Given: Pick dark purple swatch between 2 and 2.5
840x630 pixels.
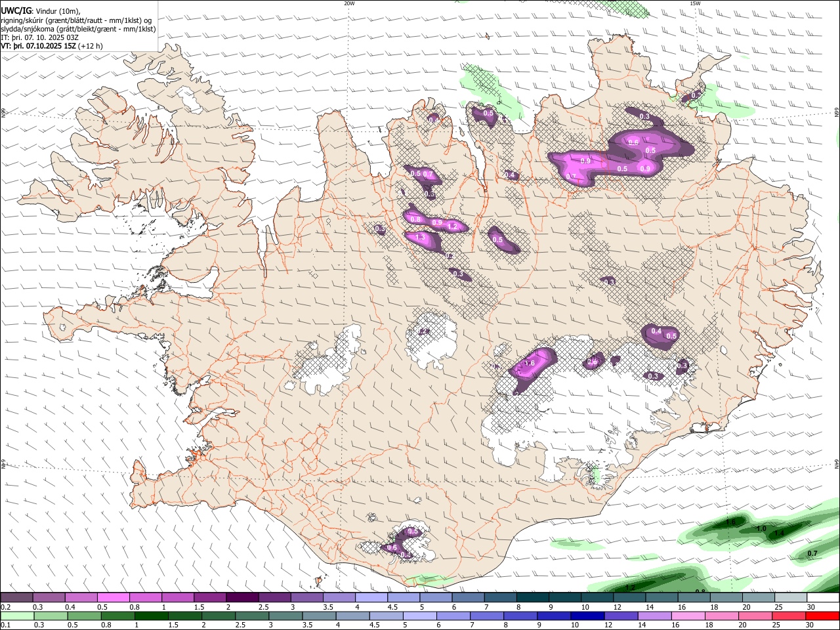Looking at the screenshot, I should [242, 598].
